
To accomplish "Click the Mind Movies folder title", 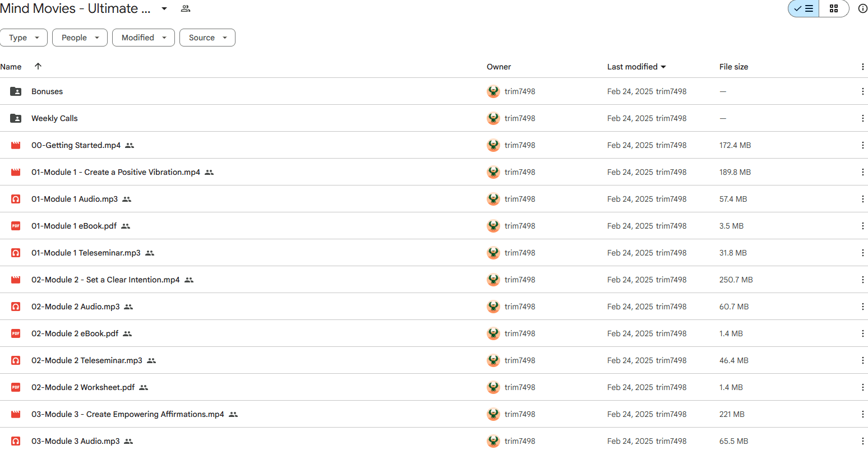I will coord(75,8).
